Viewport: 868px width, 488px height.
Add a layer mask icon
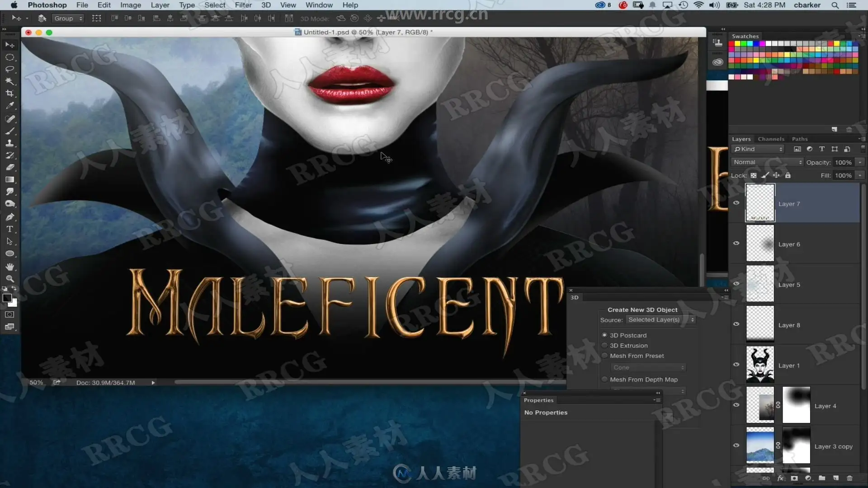tap(794, 478)
